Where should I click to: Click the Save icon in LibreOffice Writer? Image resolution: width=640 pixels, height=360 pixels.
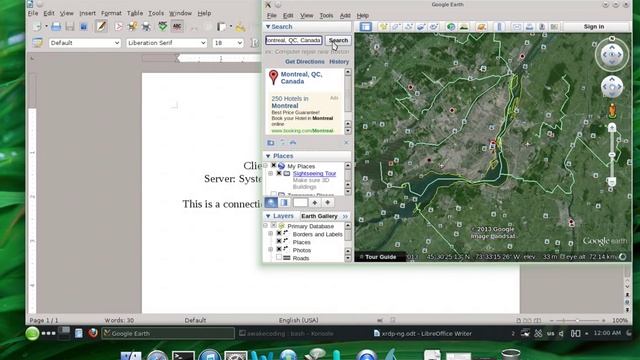[70, 27]
